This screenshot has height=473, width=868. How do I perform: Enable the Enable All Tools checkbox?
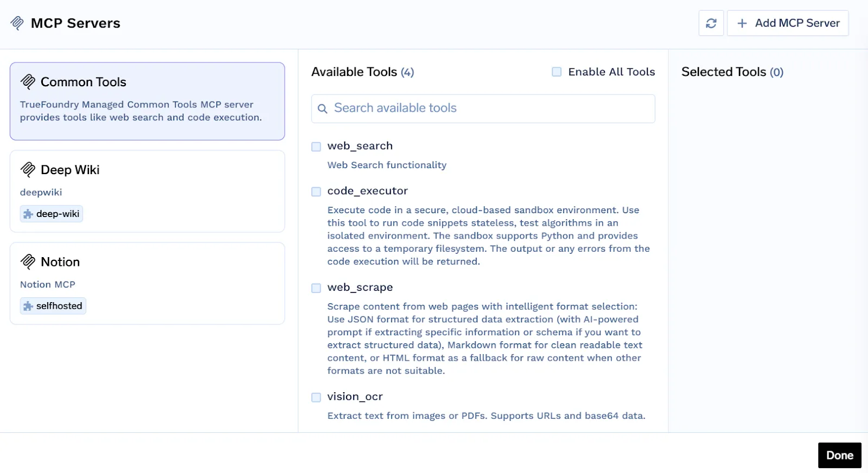click(x=556, y=71)
